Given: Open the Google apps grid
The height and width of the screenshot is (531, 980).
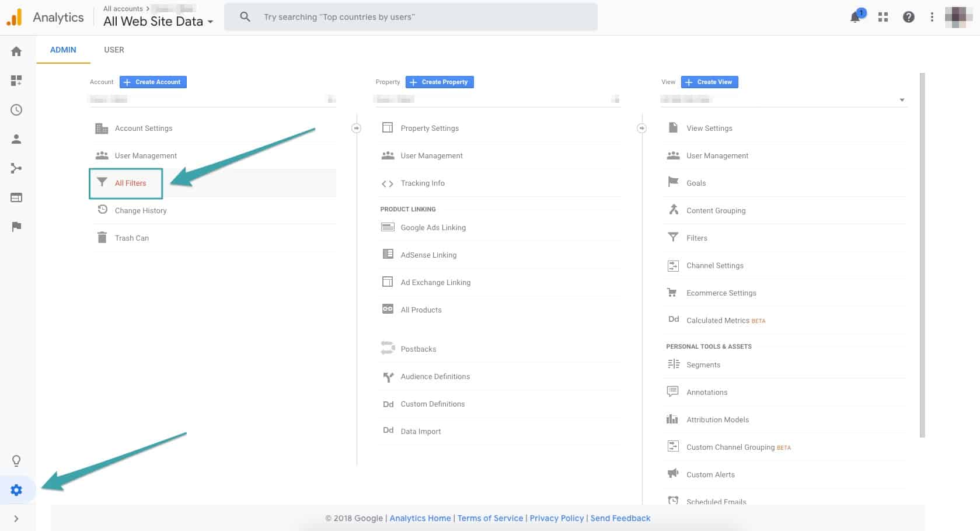Looking at the screenshot, I should coord(883,17).
